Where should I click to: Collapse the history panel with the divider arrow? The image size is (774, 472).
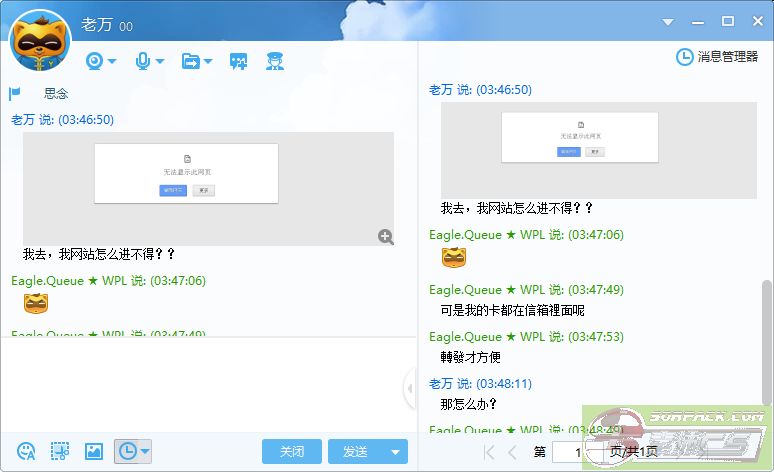tap(410, 389)
